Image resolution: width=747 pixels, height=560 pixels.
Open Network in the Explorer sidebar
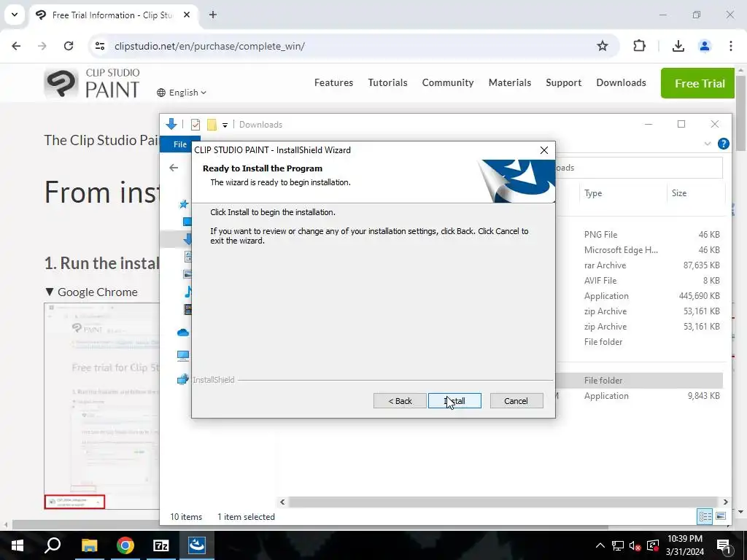[183, 379]
